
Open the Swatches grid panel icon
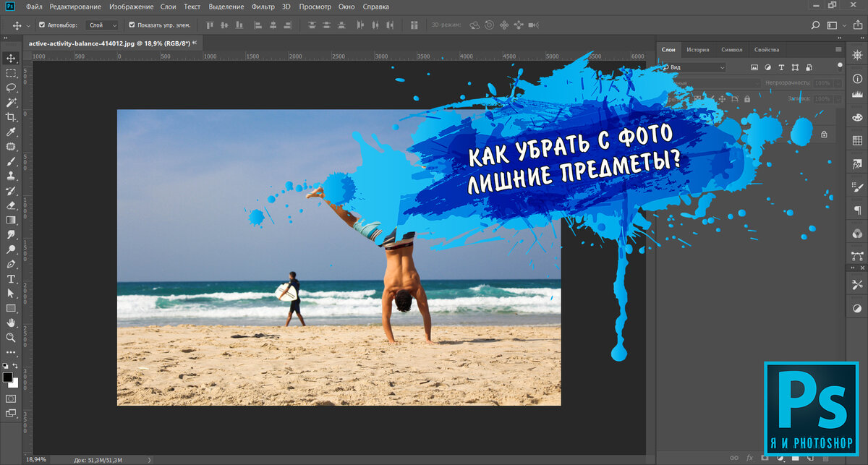tap(857, 140)
